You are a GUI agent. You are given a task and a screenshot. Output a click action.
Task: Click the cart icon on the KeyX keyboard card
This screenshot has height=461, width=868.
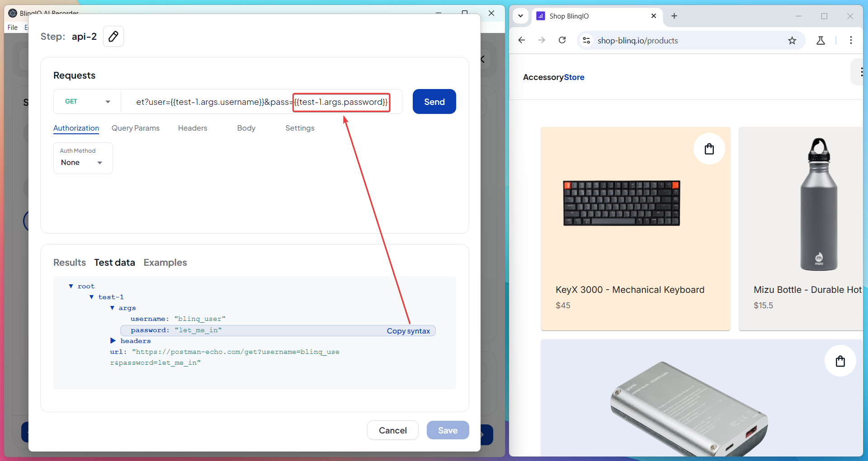[x=709, y=149]
